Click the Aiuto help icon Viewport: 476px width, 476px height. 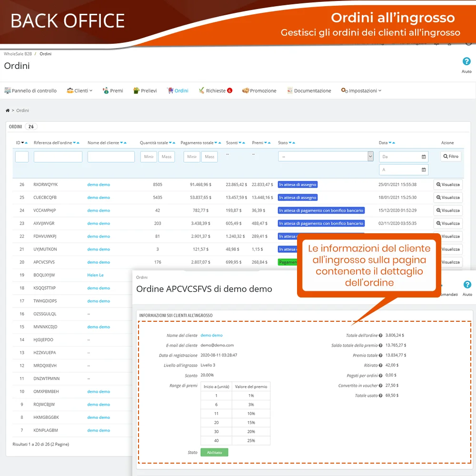(466, 62)
